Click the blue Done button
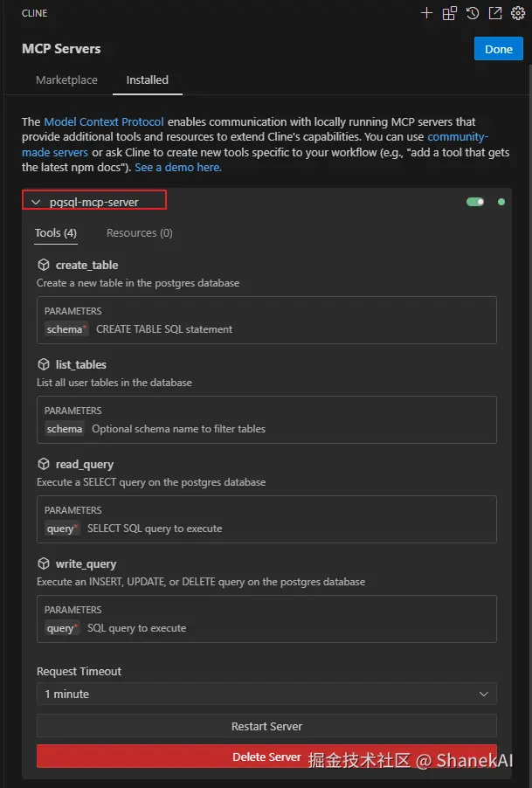 [498, 49]
